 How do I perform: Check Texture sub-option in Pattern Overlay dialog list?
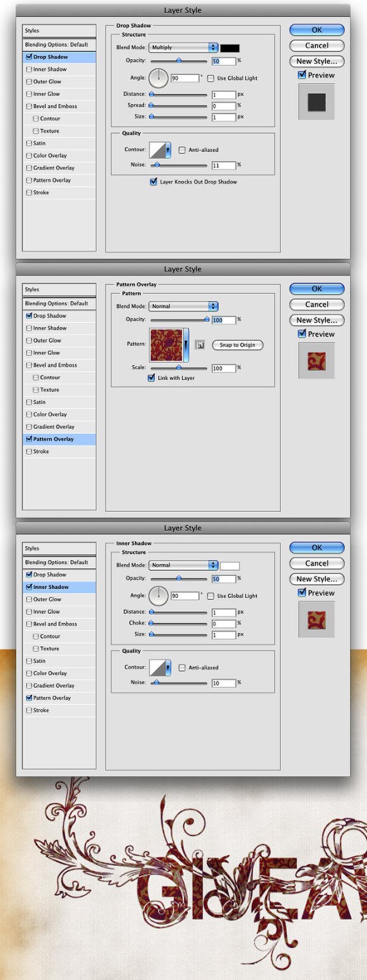tap(35, 390)
